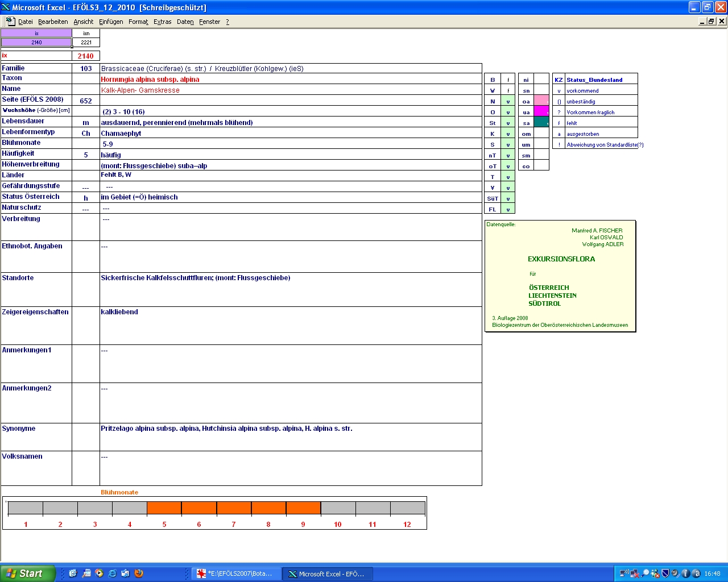Launch Windows Media Player from quick launch
728x582 pixels.
coord(99,573)
